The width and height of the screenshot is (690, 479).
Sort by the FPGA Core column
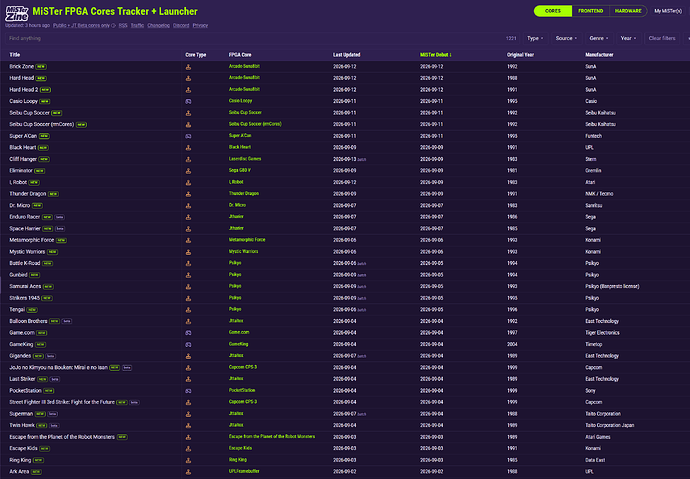click(240, 55)
